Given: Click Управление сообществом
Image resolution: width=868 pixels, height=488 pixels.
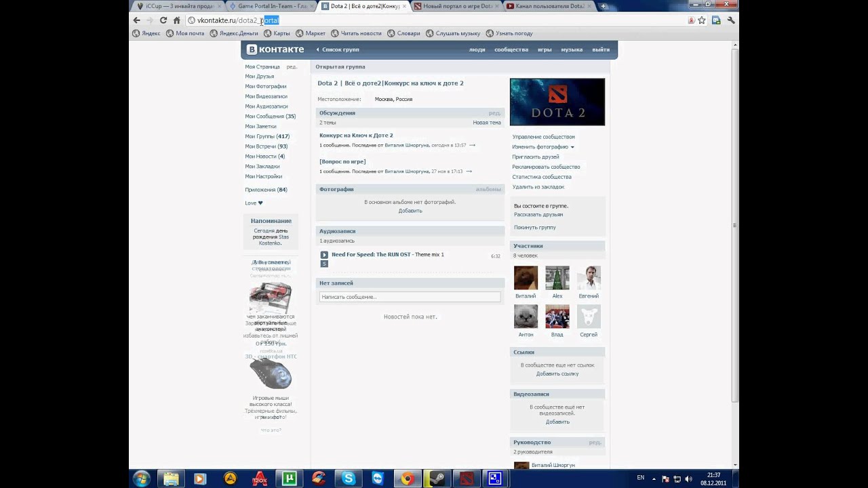Looking at the screenshot, I should [544, 137].
